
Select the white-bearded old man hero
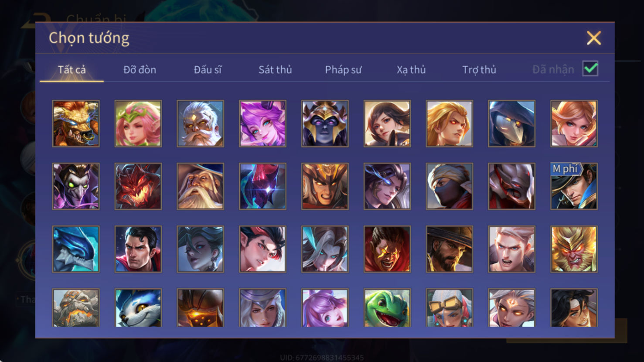tap(201, 123)
